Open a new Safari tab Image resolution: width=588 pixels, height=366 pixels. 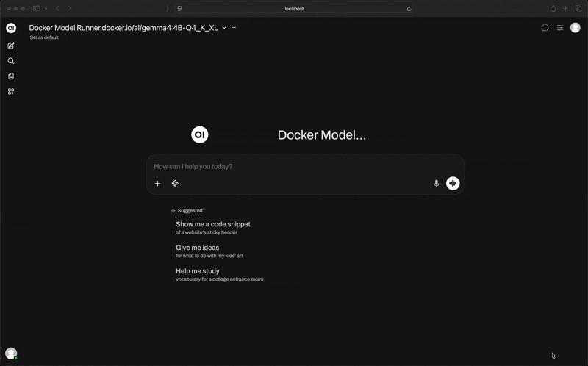click(565, 8)
